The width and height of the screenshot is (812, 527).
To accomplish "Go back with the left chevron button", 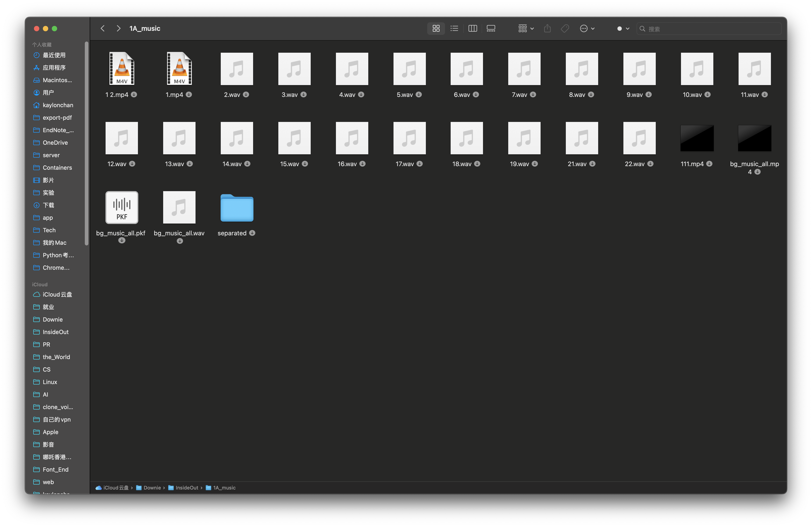I will click(103, 28).
